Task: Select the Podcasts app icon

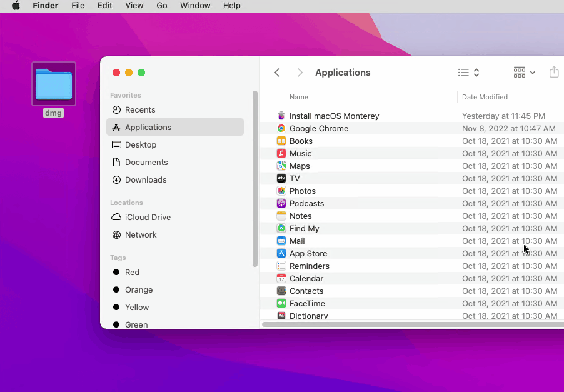Action: [x=281, y=204]
